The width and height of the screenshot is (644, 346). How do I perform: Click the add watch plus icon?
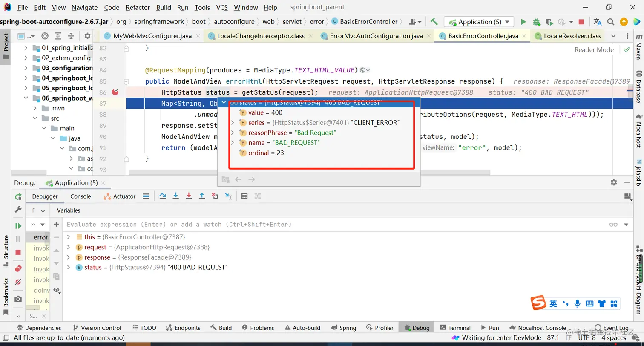pyautogui.click(x=56, y=224)
